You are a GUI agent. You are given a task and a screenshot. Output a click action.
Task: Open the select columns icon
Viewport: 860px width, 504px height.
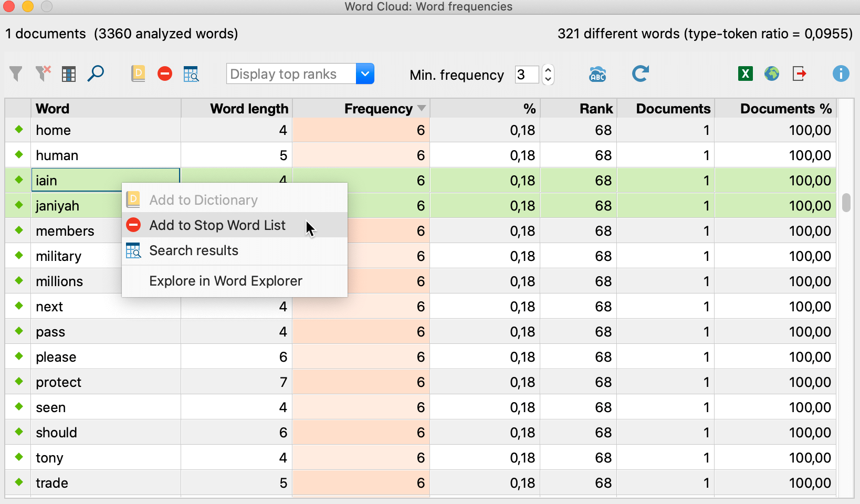tap(68, 74)
